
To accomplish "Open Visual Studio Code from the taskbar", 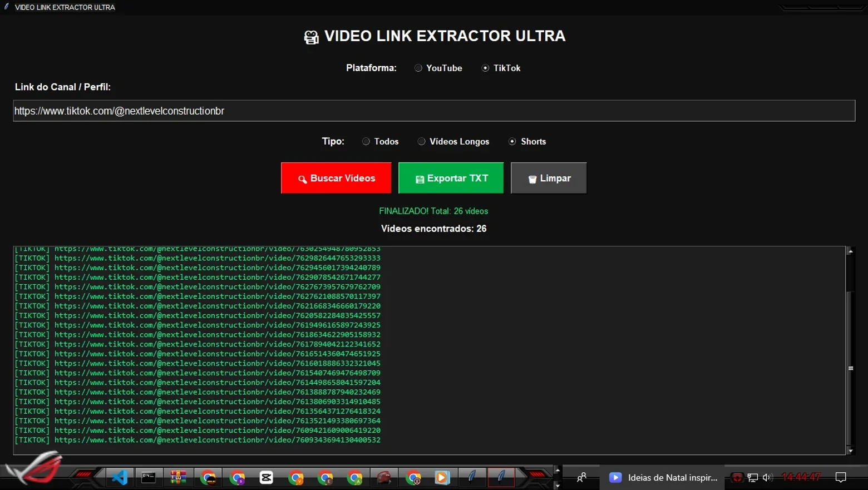I will pos(119,477).
